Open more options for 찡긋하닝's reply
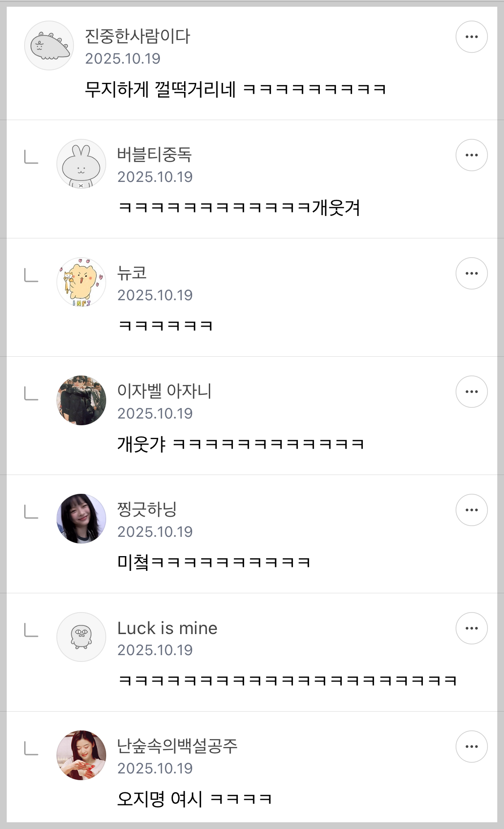Image resolution: width=504 pixels, height=829 pixels. (471, 510)
